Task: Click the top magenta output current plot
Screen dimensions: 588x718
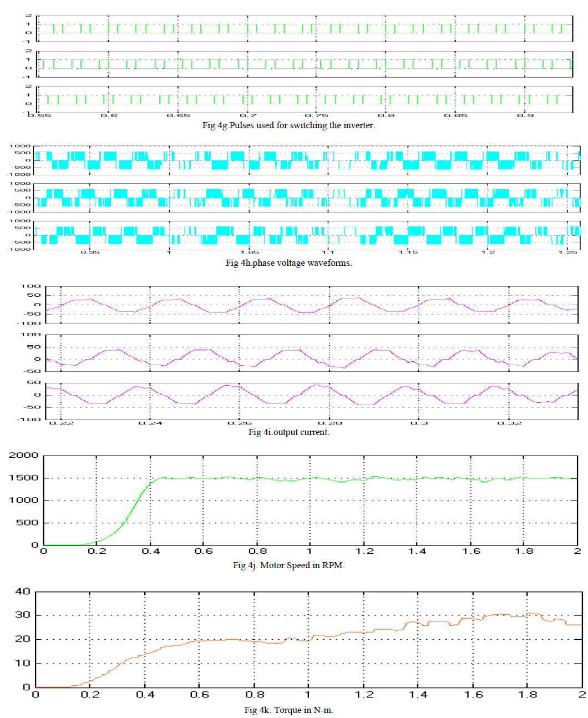Action: tap(311, 305)
